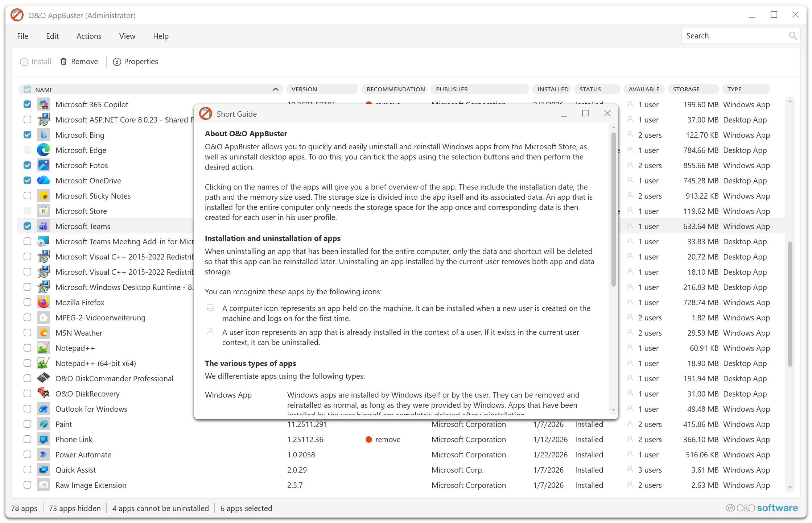Click the search magnifier icon
The image size is (812, 523).
pyautogui.click(x=793, y=36)
